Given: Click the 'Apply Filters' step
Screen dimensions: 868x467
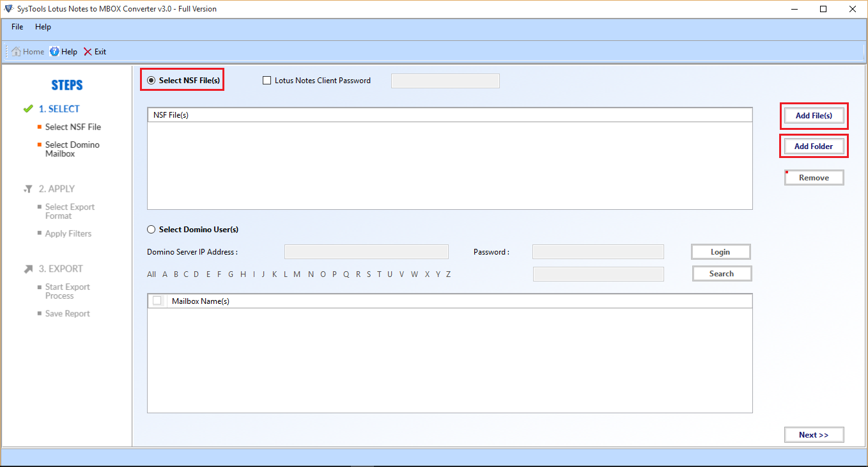Looking at the screenshot, I should [68, 234].
